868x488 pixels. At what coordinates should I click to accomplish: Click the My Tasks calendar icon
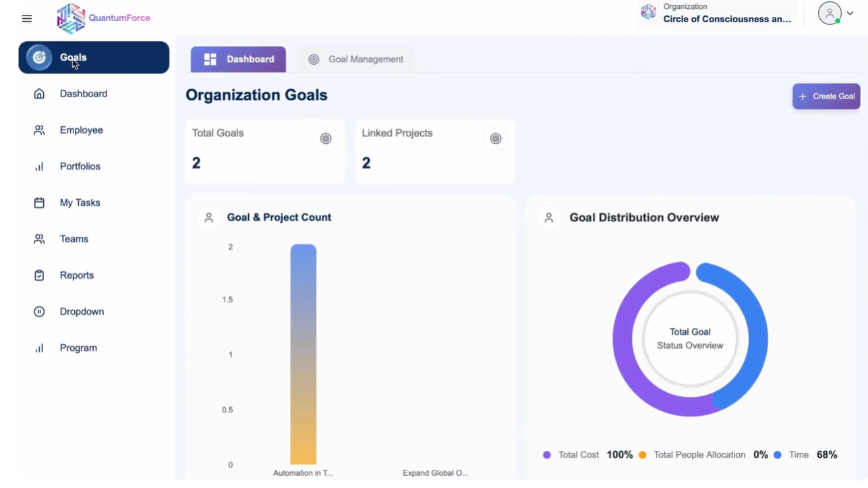tap(40, 202)
